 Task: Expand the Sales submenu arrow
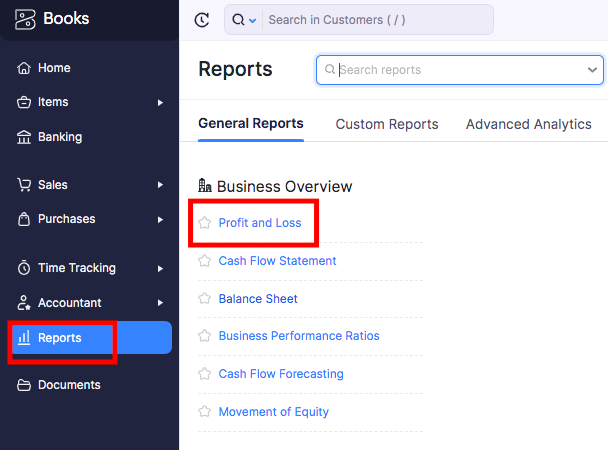tap(160, 185)
